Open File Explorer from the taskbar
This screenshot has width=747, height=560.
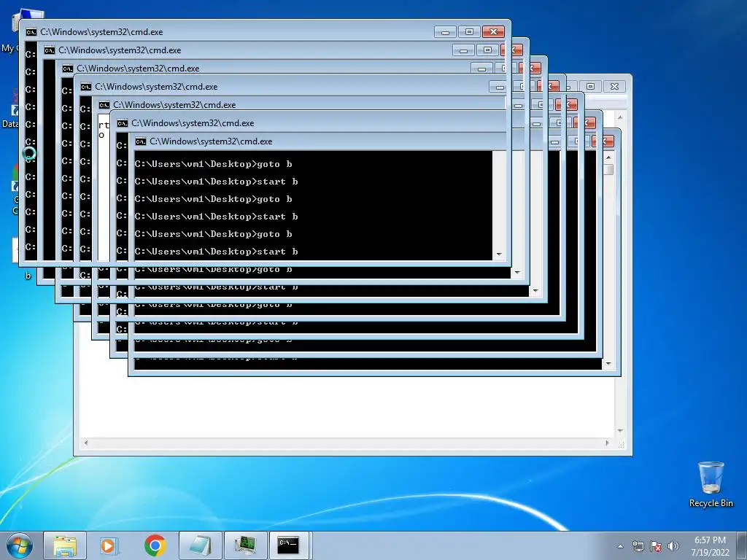[65, 545]
